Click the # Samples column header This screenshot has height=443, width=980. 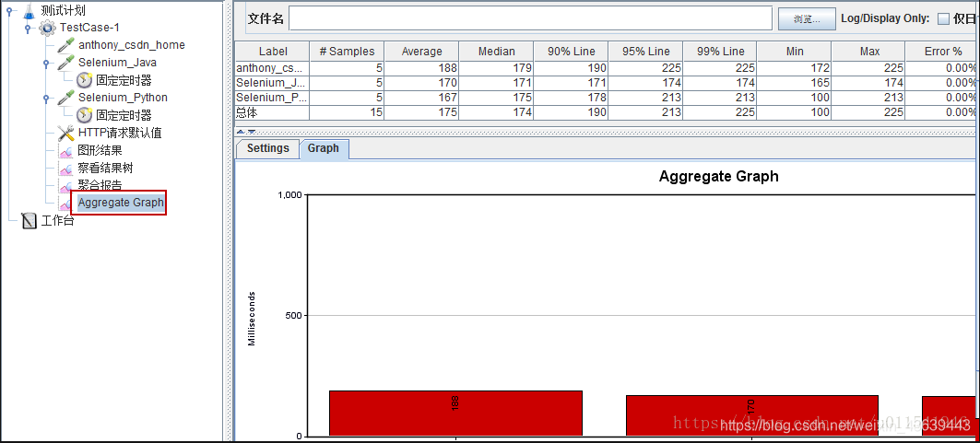coord(347,52)
